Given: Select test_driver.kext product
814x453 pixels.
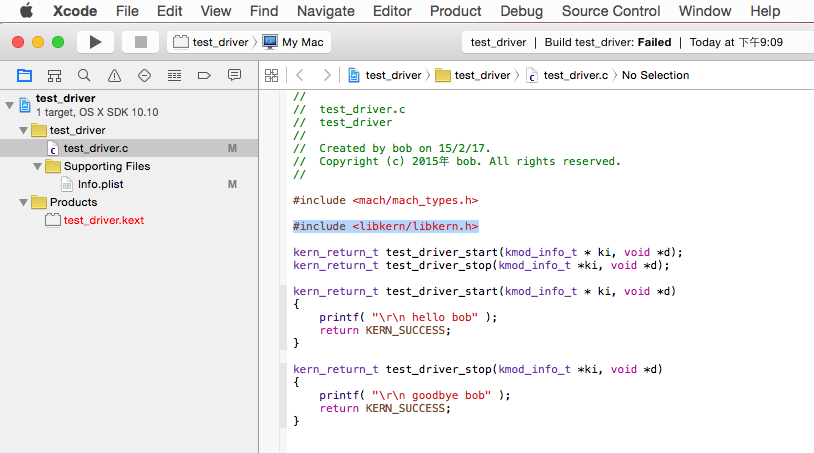Looking at the screenshot, I should point(129,220).
